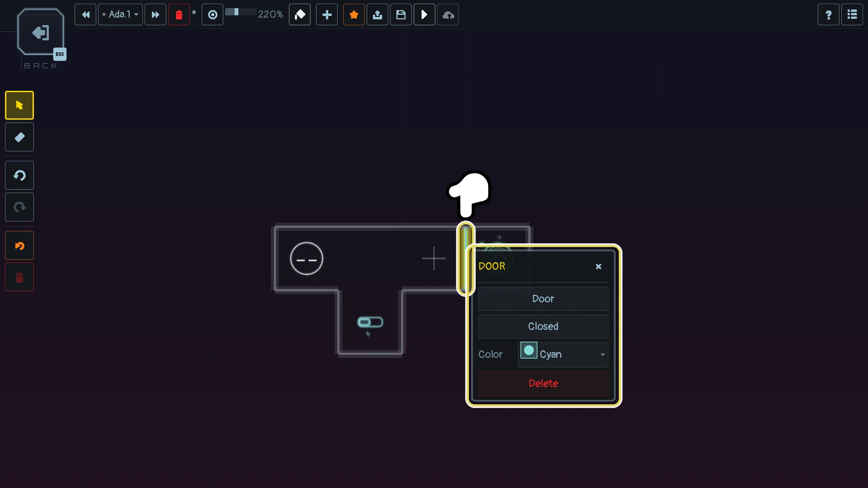The width and height of the screenshot is (868, 488).
Task: Click the orange reset arrow icon
Action: click(19, 246)
